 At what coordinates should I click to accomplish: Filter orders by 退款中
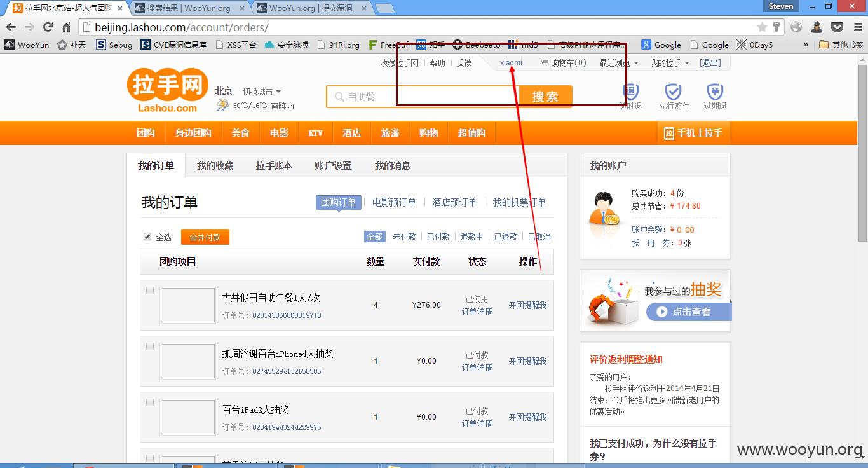tap(471, 237)
